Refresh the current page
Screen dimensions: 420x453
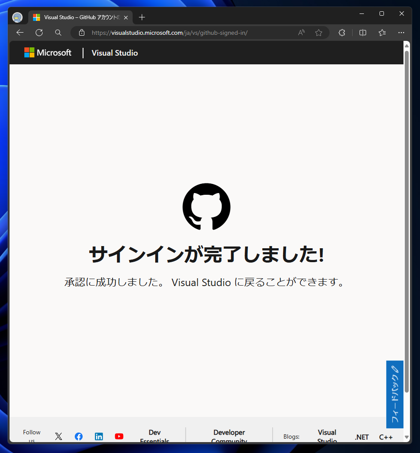coord(39,33)
